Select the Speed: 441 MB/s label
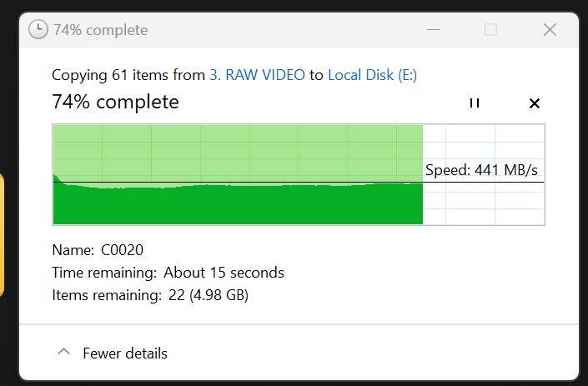The height and width of the screenshot is (386, 588). [x=481, y=170]
